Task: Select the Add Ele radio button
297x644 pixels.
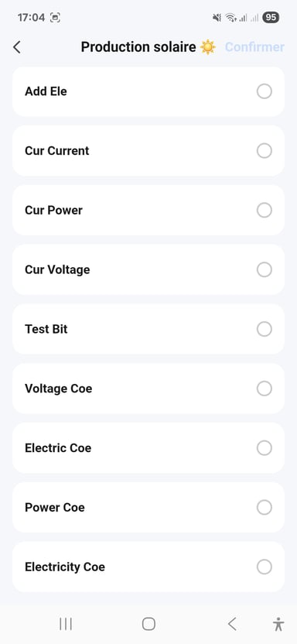Action: [x=265, y=91]
